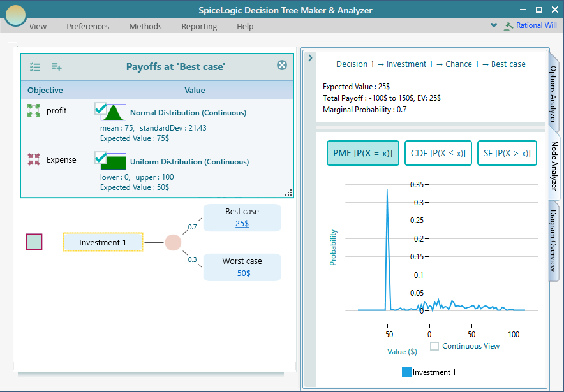Switch to CDF [P(X ≤ x)] view
This screenshot has height=392, width=564.
point(438,153)
